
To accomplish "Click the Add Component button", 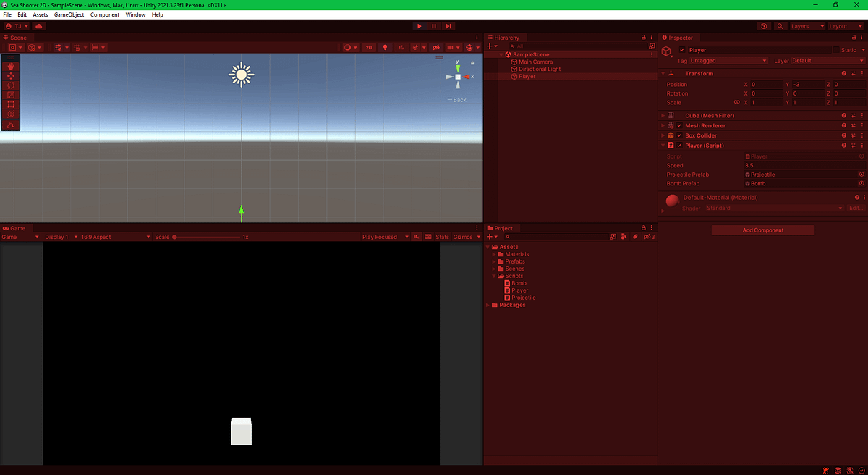I will tap(762, 230).
